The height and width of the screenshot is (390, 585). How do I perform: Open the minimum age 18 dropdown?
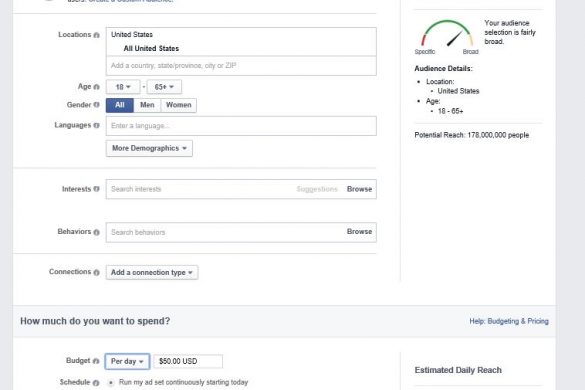click(123, 87)
